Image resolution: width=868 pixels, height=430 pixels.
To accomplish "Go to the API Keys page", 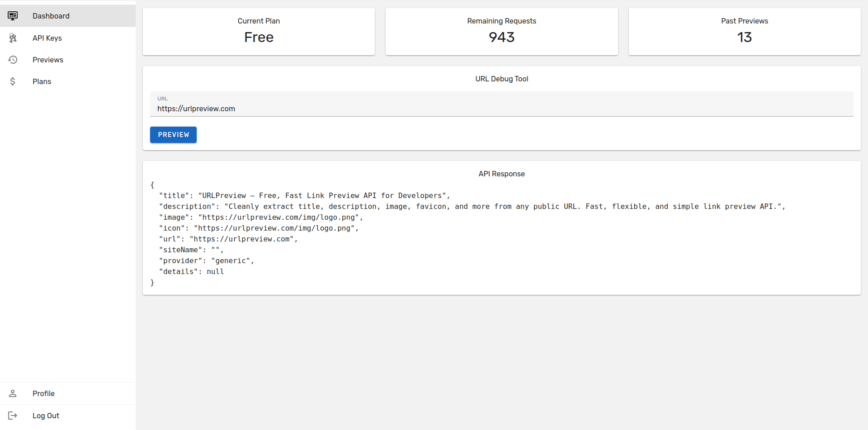I will (x=68, y=38).
